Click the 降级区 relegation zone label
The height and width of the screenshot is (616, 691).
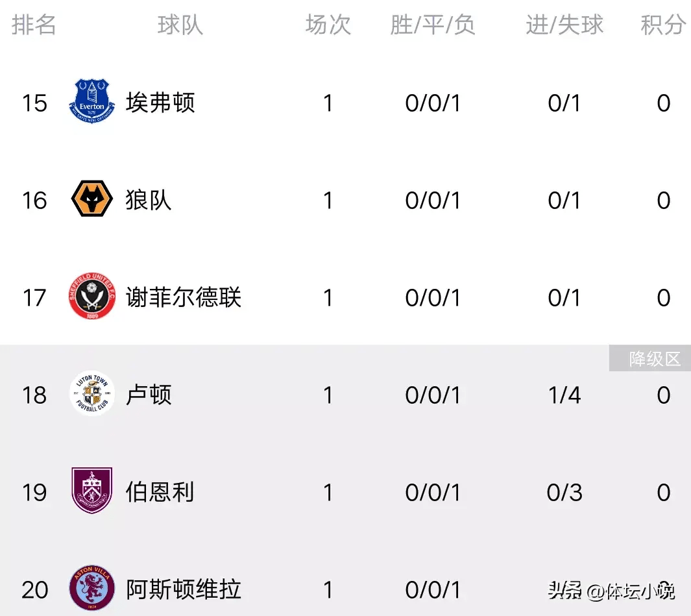655,359
